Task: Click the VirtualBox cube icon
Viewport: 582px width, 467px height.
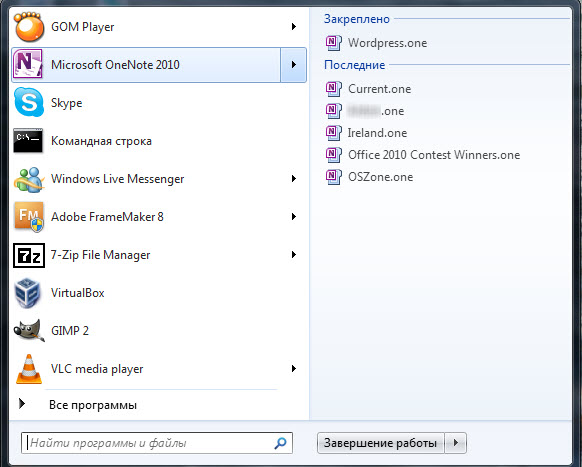Action: 28,293
